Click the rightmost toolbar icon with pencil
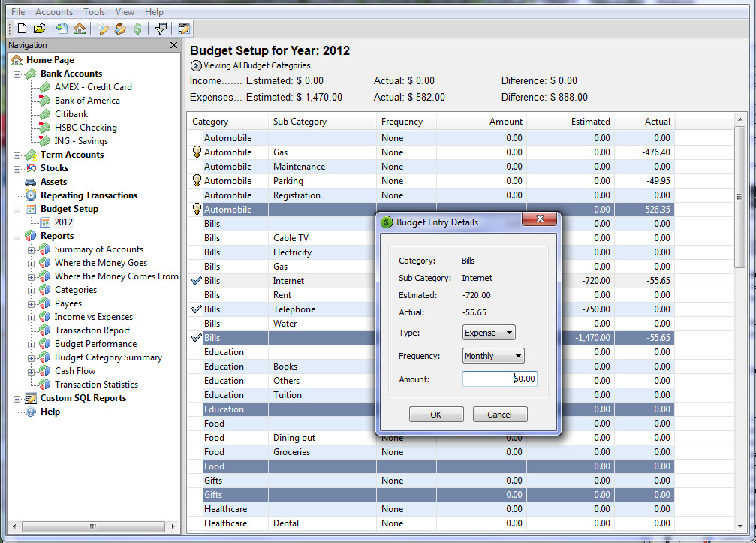The width and height of the screenshot is (756, 543). [x=184, y=29]
